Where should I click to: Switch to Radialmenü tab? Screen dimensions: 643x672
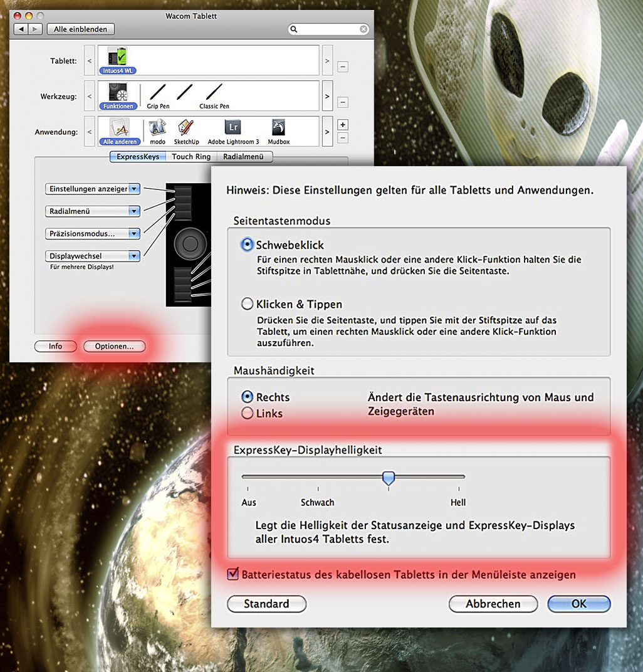click(243, 157)
